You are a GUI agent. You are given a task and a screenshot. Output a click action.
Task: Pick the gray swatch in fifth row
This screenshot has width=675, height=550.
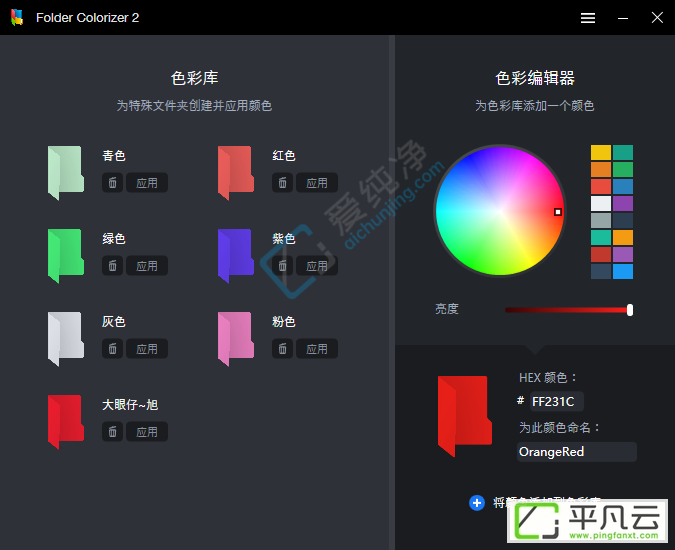[601, 220]
